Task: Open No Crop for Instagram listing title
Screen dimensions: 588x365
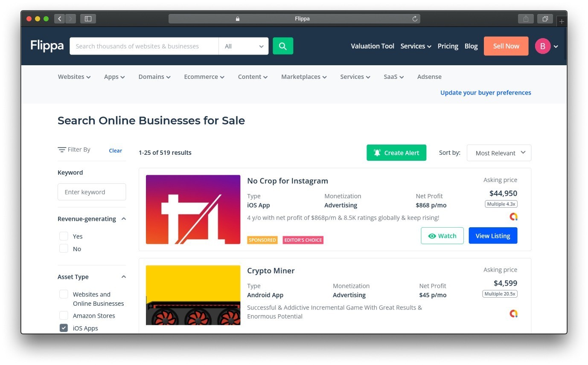Action: (288, 181)
